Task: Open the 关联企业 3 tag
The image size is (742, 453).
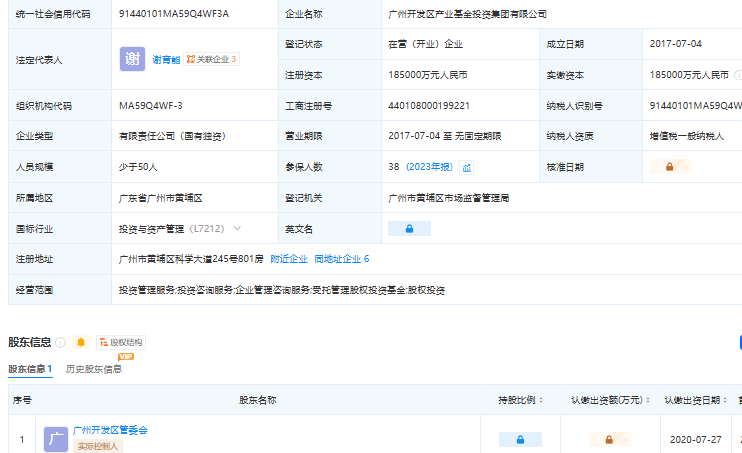Action: point(211,59)
